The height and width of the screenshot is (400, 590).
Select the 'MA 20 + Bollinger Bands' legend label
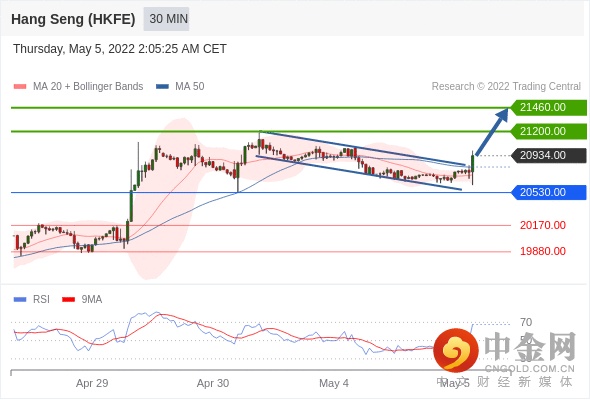pyautogui.click(x=88, y=87)
